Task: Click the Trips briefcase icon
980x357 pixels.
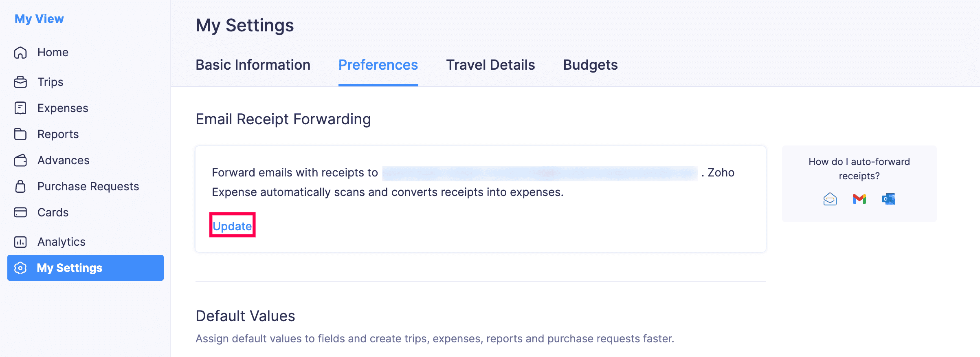Action: pos(20,82)
